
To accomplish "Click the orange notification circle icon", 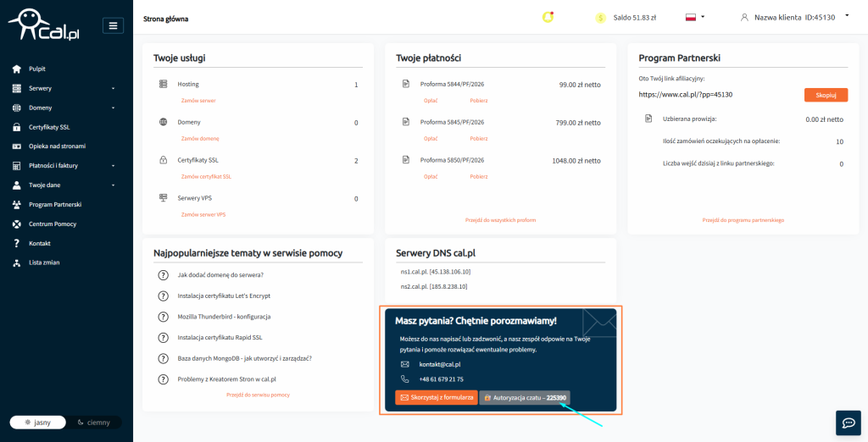I will (548, 17).
